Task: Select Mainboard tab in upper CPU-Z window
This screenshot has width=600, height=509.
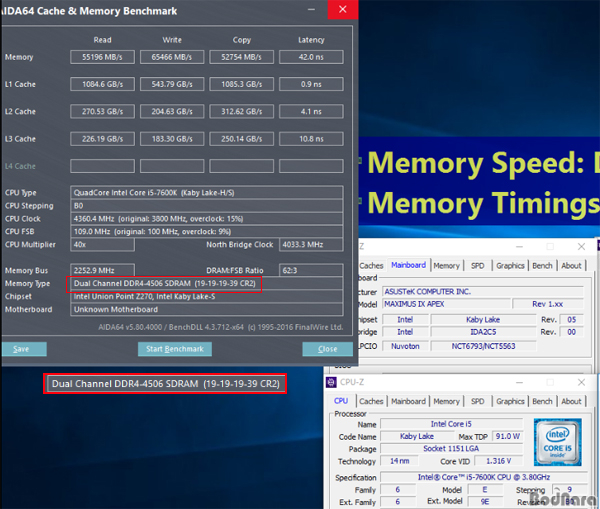Action: 408,265
